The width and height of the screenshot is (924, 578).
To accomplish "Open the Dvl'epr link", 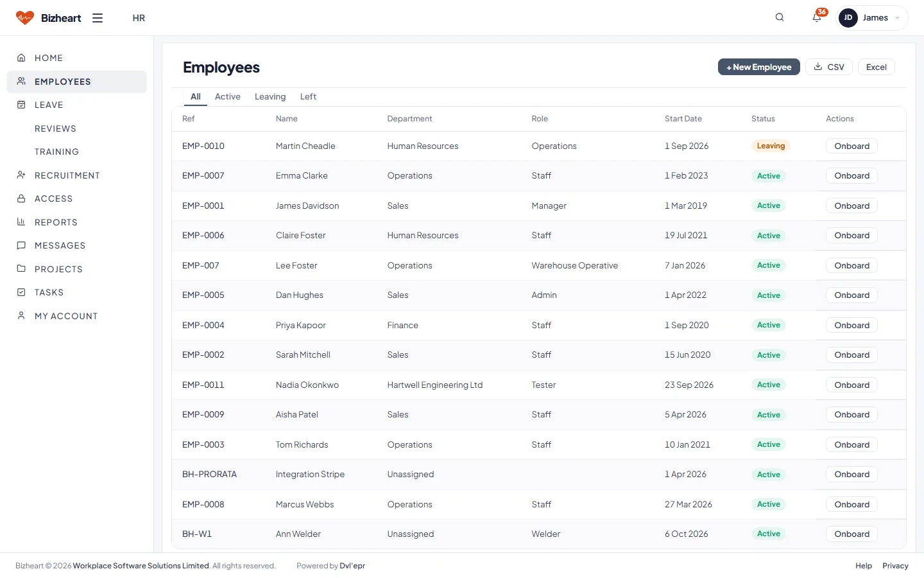I will coord(352,566).
